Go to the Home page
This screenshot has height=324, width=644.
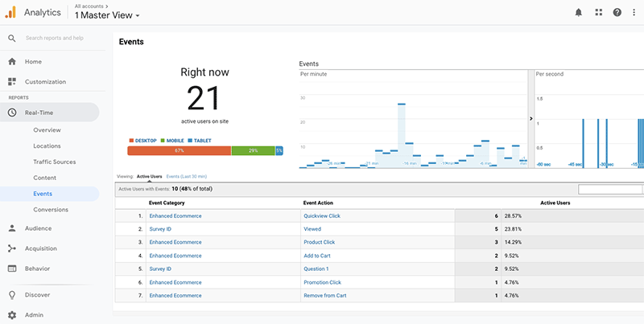(x=33, y=62)
